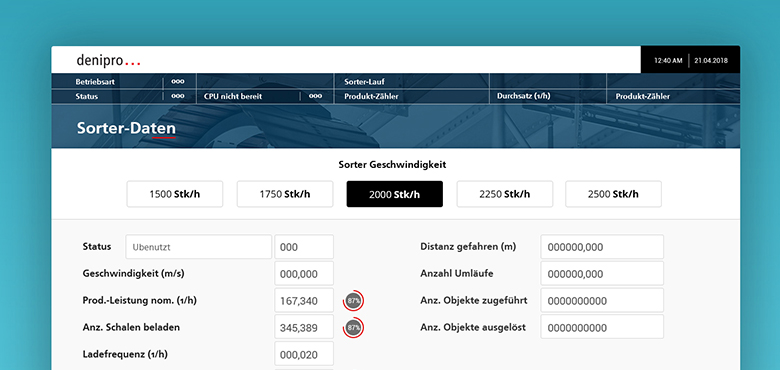Select the 2000 Stk/h speed button
This screenshot has width=780, height=370.
pyautogui.click(x=394, y=194)
